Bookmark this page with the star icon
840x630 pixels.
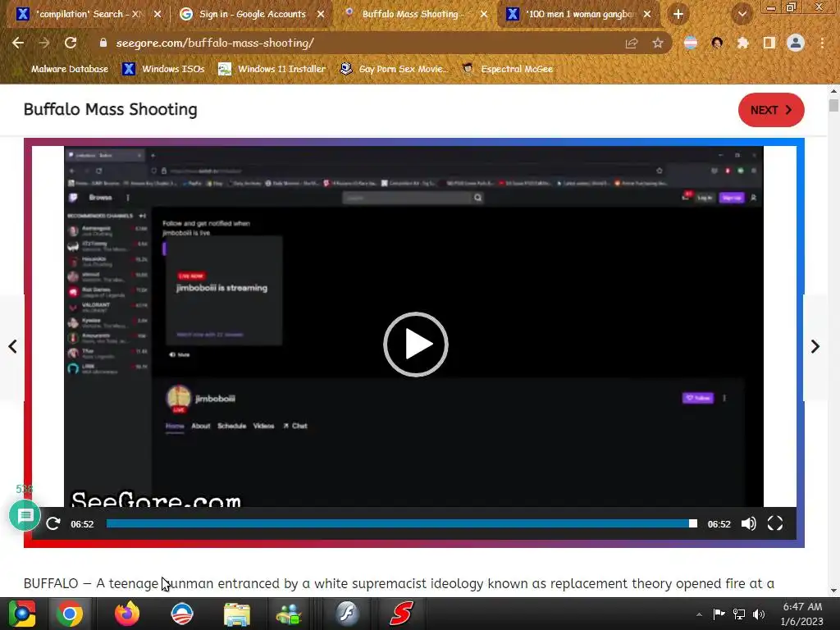pyautogui.click(x=658, y=43)
